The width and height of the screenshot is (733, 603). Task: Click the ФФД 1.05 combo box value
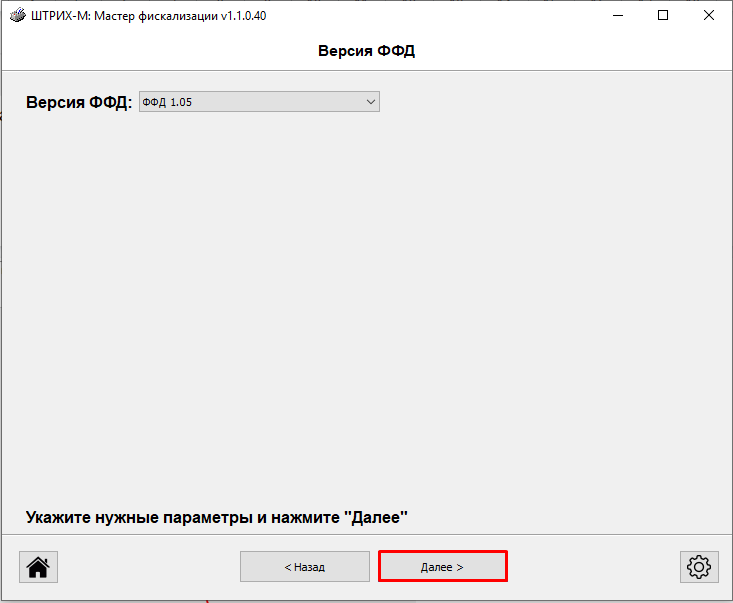click(250, 102)
